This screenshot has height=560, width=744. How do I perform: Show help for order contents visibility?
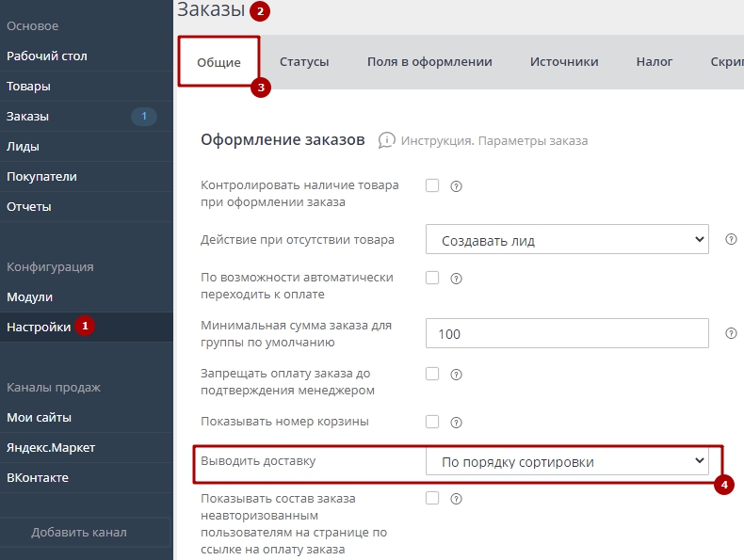(x=456, y=499)
